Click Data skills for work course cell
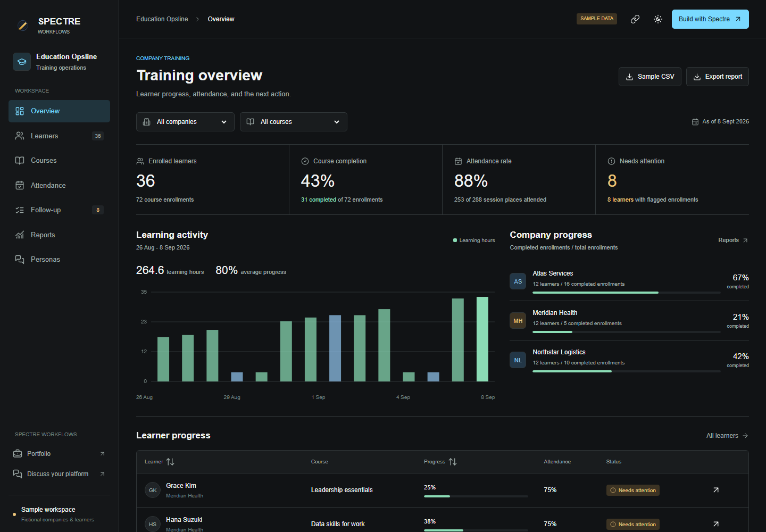 click(x=338, y=524)
